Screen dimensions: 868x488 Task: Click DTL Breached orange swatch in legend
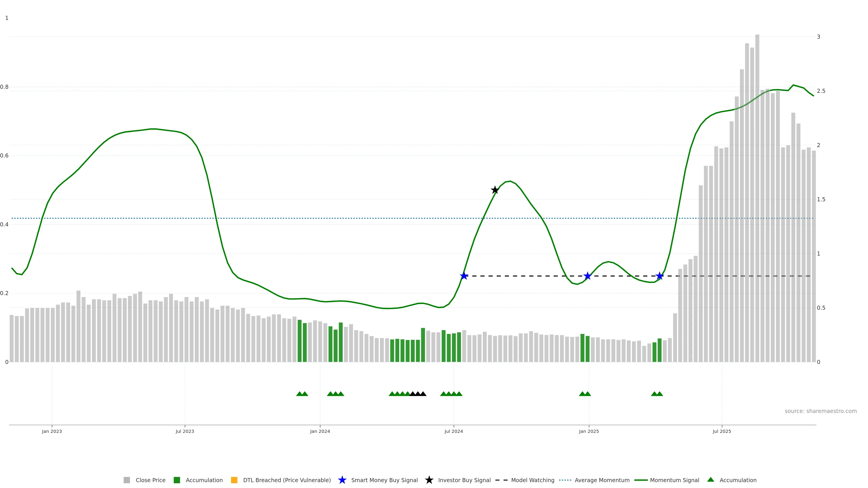[234, 480]
